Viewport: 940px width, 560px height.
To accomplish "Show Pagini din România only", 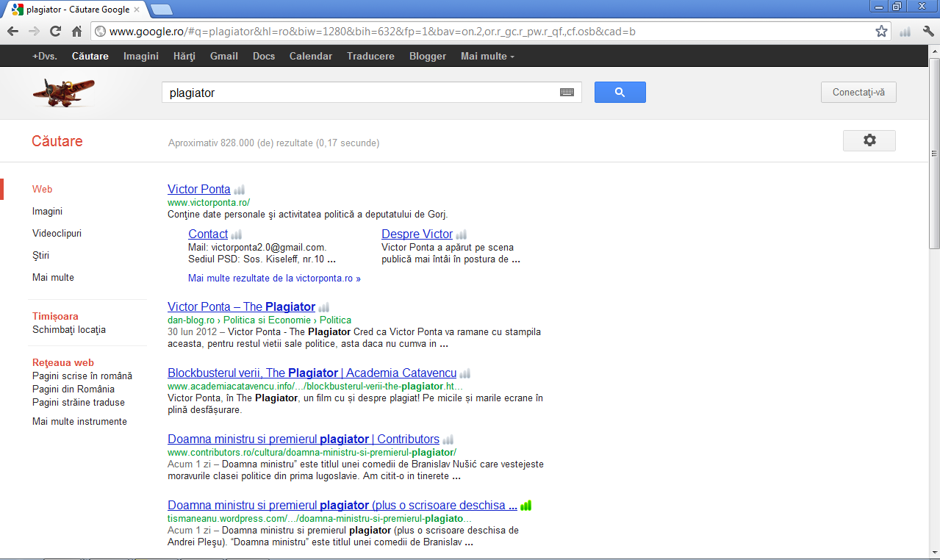I will pyautogui.click(x=73, y=390).
